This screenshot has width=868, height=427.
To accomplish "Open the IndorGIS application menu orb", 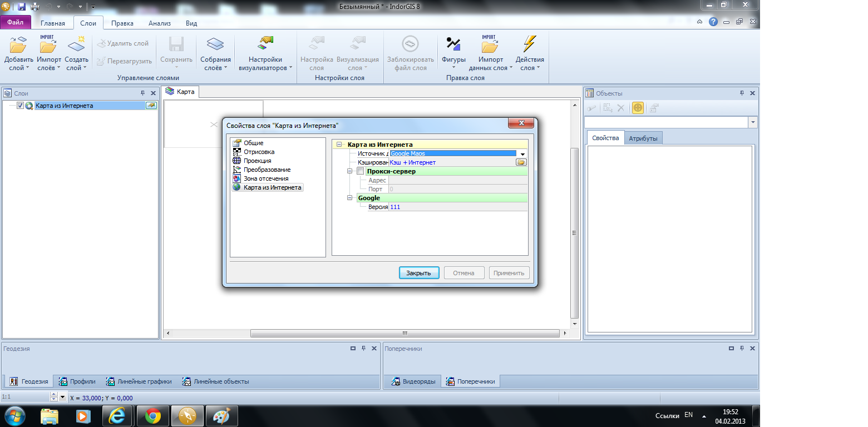I will tap(6, 7).
